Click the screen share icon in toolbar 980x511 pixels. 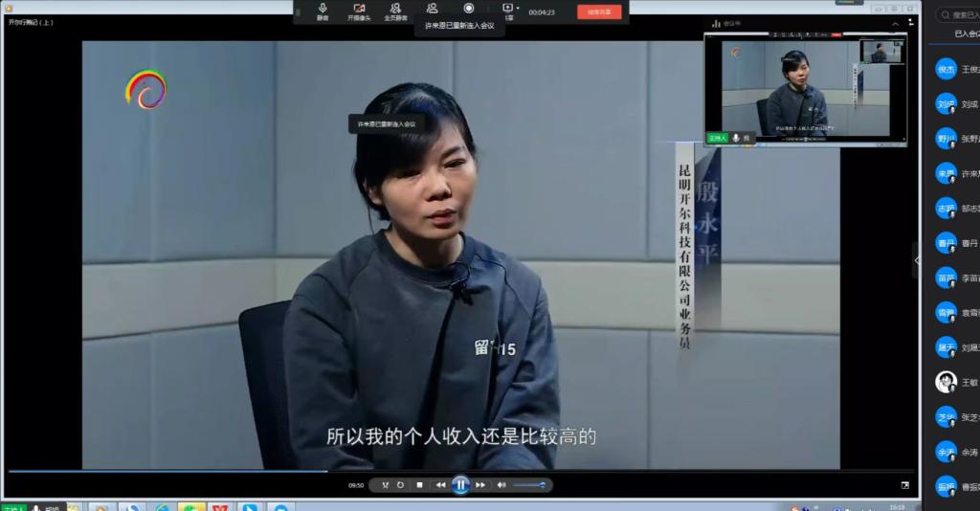point(507,8)
